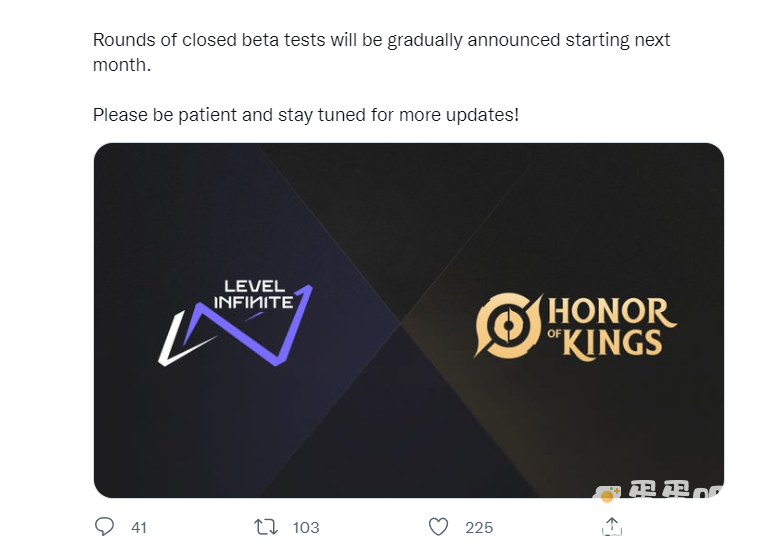Click the reply count 41
Viewport: 766px width, 550px height.
pyautogui.click(x=139, y=528)
